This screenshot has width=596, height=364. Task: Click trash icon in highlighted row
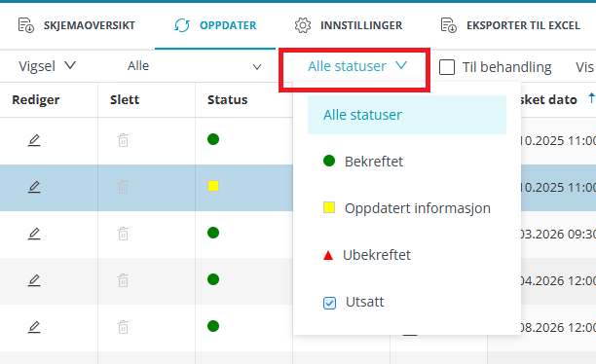[123, 187]
